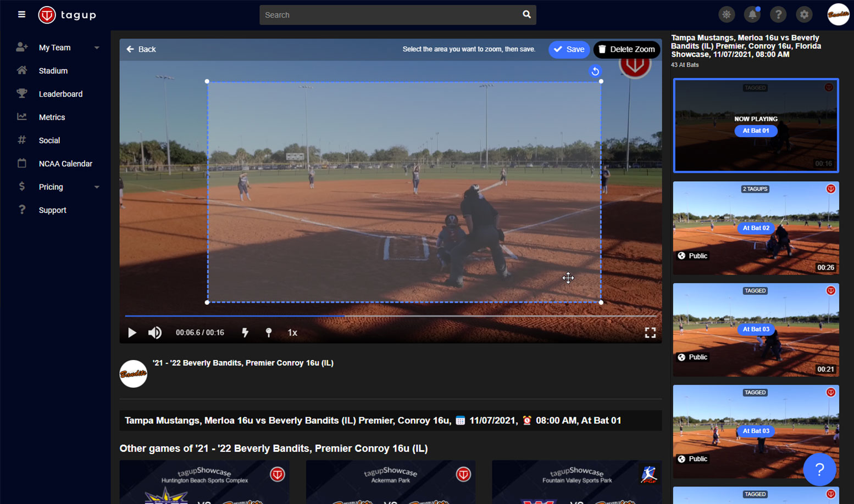Toggle the sidebar with the hamburger menu
Image resolution: width=854 pixels, height=504 pixels.
21,14
